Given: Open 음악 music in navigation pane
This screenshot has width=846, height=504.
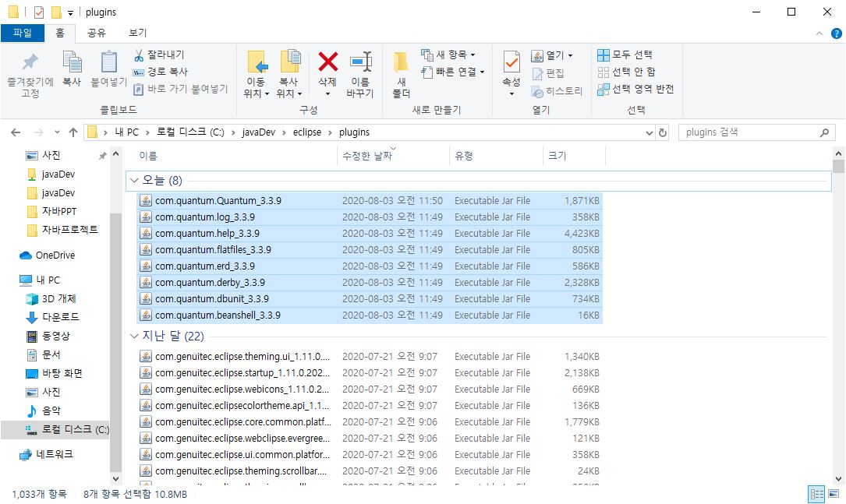Looking at the screenshot, I should pyautogui.click(x=43, y=411).
